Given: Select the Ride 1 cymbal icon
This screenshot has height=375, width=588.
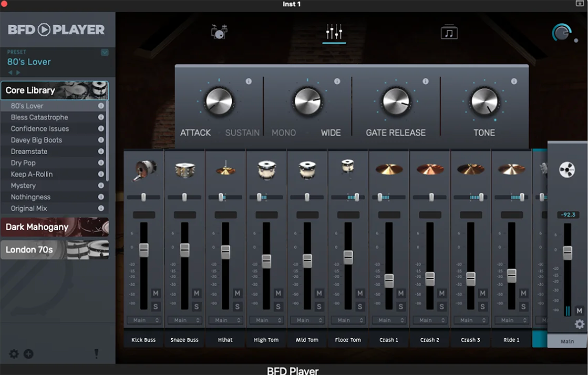Looking at the screenshot, I should (x=511, y=169).
